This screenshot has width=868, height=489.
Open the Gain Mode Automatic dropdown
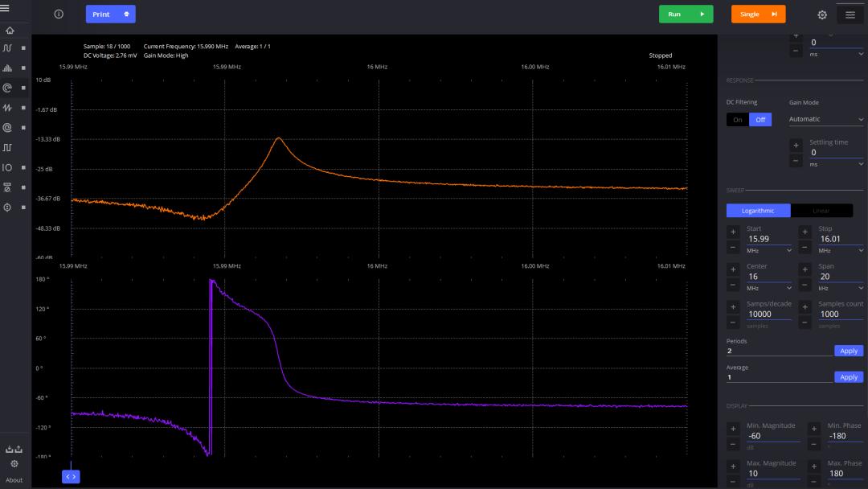click(825, 119)
